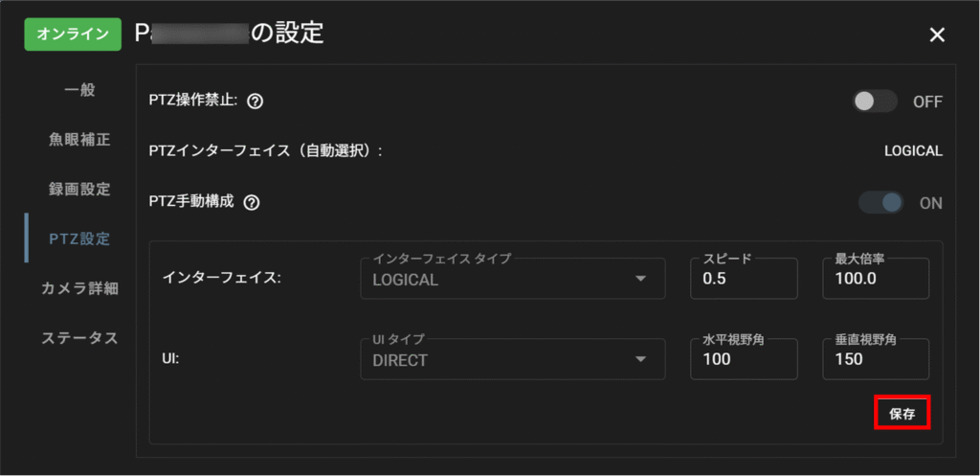
Task: Open the DIRECT UI type combo box
Action: coord(513,359)
